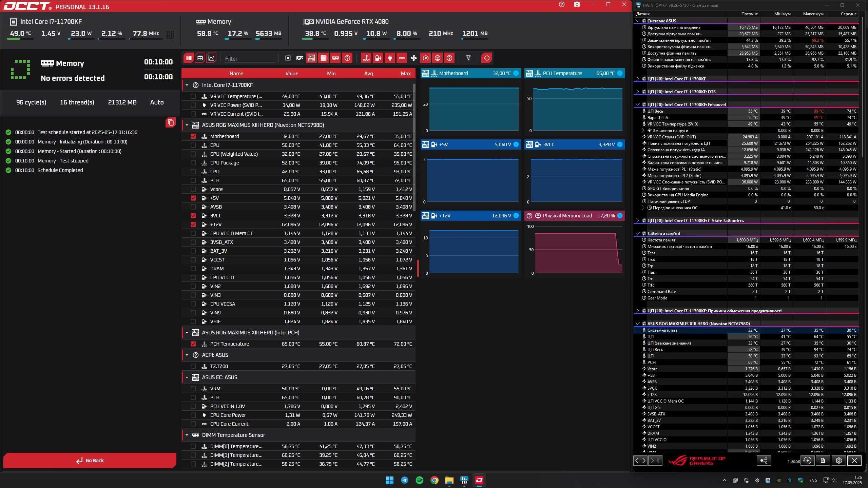Check the CPU Package temperature checkbox
868x488 pixels.
pyautogui.click(x=193, y=163)
